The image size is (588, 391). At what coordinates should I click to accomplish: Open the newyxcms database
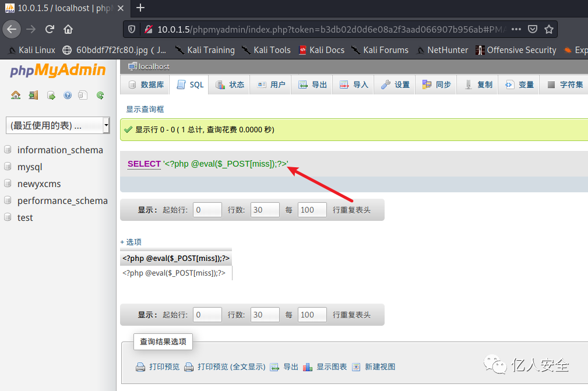point(39,184)
